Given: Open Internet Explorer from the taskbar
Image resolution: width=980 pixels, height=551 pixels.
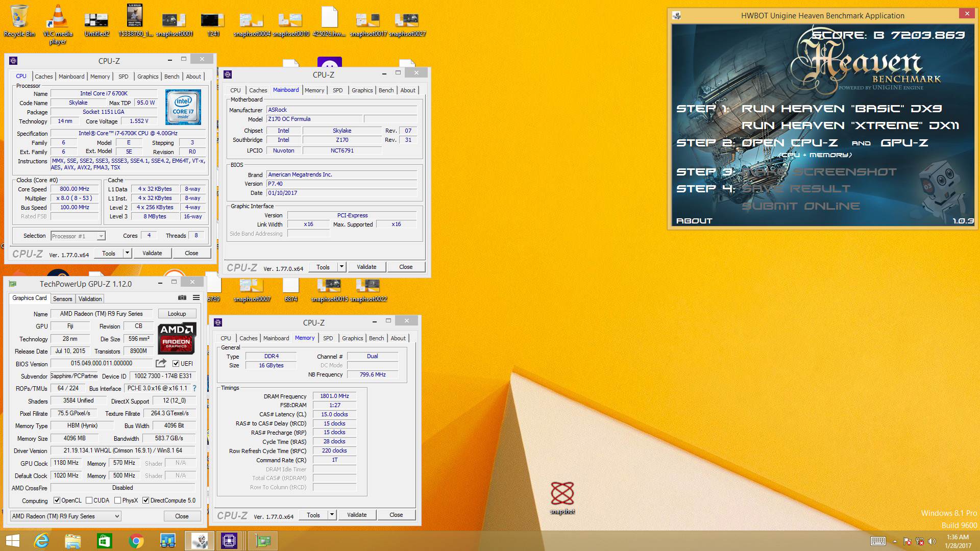Looking at the screenshot, I should [x=41, y=541].
